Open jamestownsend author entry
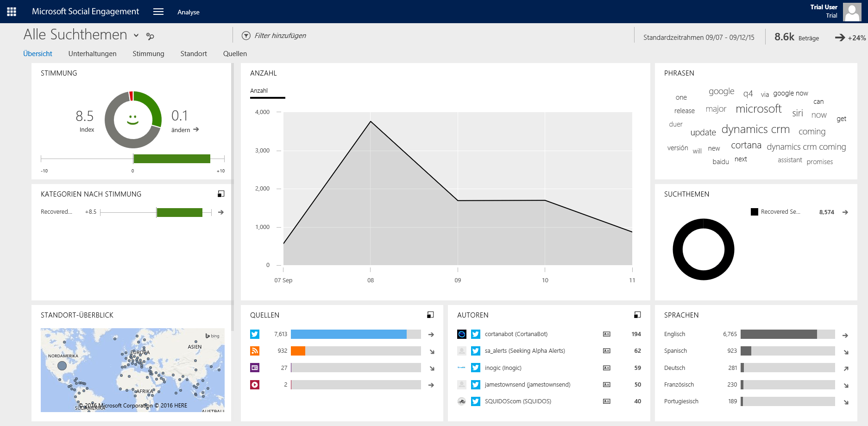The image size is (868, 426). point(528,385)
